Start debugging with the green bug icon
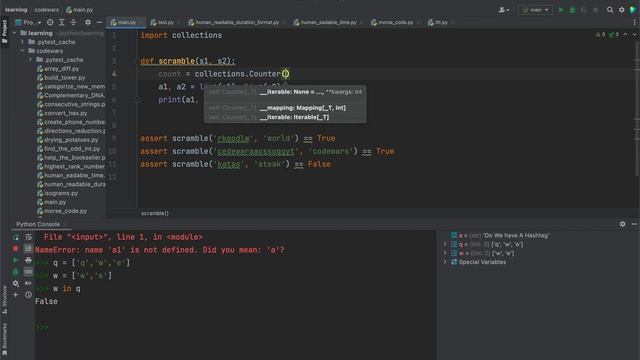 pos(572,10)
